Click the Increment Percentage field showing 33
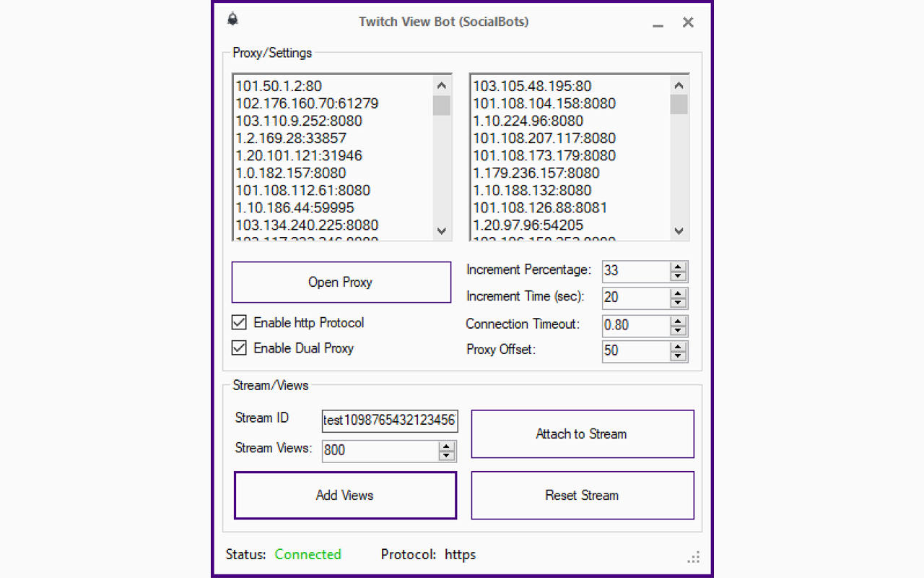Image resolution: width=924 pixels, height=578 pixels. (636, 271)
